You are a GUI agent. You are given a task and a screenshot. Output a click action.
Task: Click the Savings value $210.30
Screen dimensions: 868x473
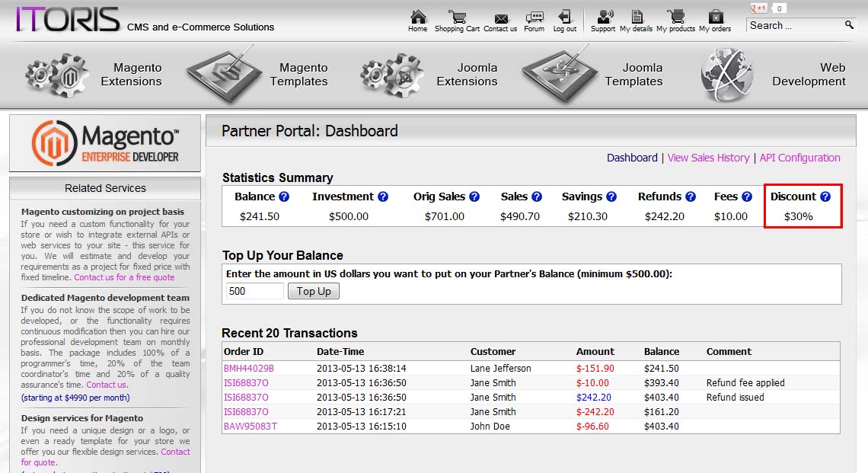click(x=587, y=216)
